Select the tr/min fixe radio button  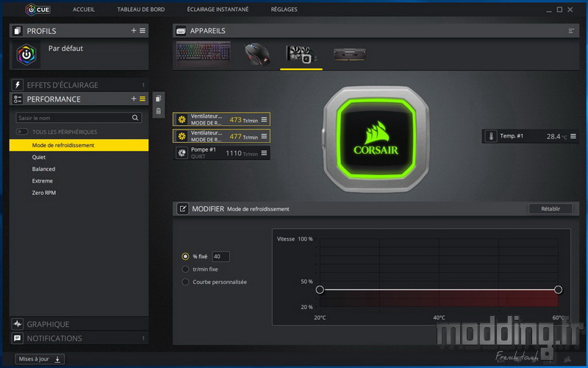click(x=185, y=269)
